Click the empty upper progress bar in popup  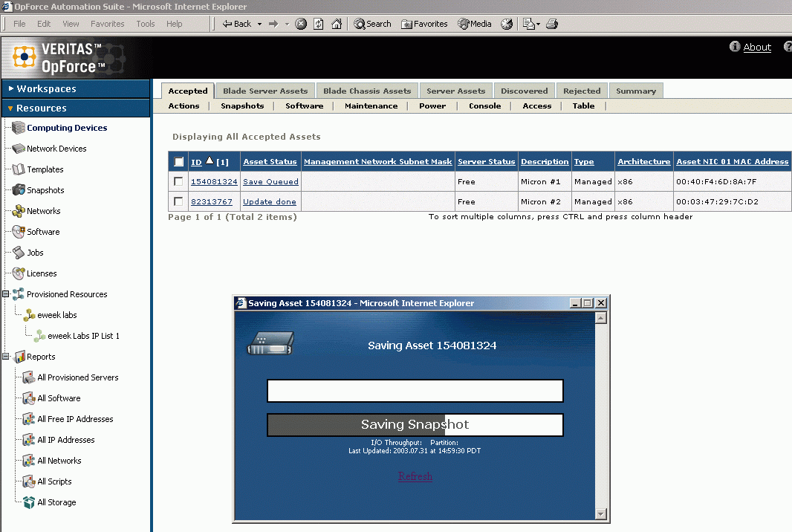tap(415, 391)
